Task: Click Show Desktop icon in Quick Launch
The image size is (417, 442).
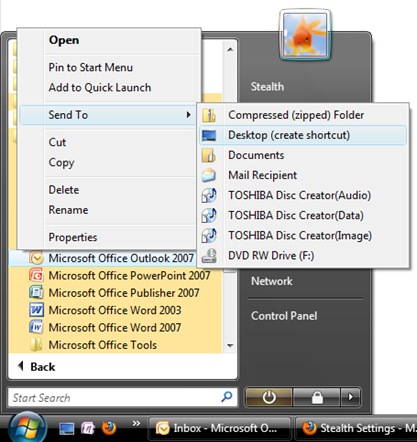Action: [67, 428]
